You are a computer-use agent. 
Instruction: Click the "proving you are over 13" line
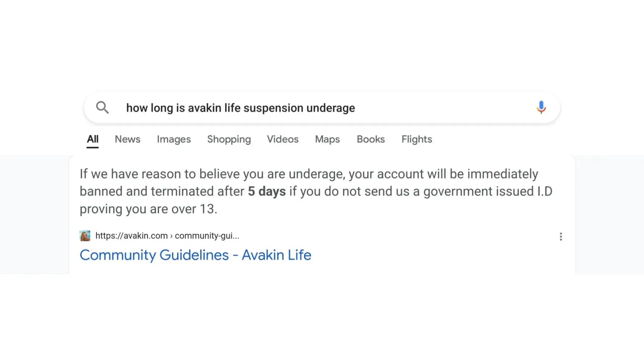tap(148, 209)
